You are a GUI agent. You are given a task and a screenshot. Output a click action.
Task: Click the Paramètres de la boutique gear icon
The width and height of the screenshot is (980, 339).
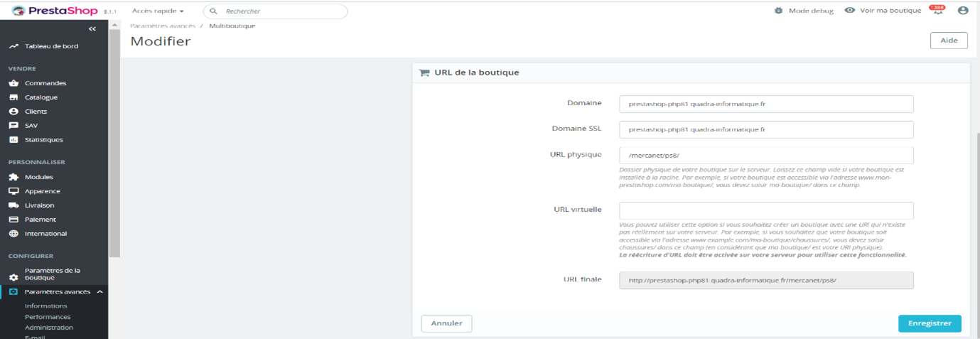coord(14,277)
